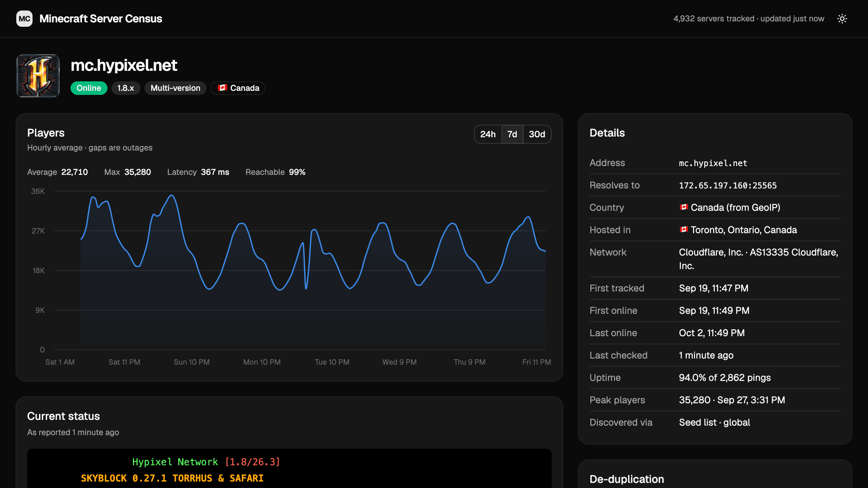Click 'Hourly average · gaps are outages' subtitle
868x488 pixels.
click(90, 148)
